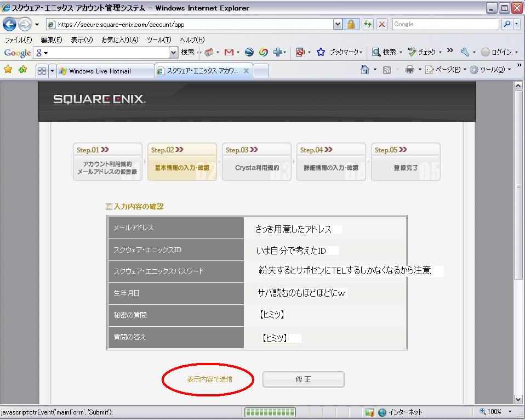Click the wrench settings icon in Google Toolbar

[465, 52]
